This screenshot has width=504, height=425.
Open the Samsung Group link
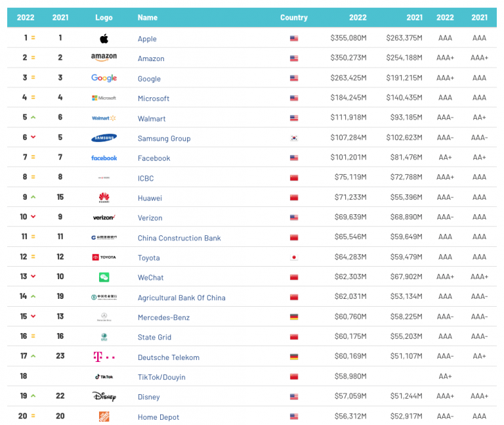click(164, 139)
